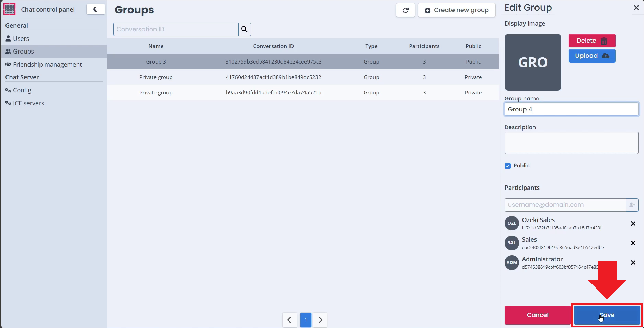Viewport: 644px width, 328px height.
Task: Click the search magnifier icon
Action: click(x=244, y=29)
